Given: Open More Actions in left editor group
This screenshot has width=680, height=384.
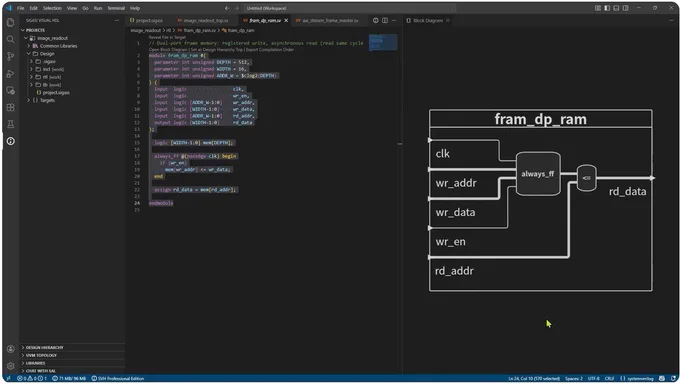Looking at the screenshot, I should [x=394, y=20].
